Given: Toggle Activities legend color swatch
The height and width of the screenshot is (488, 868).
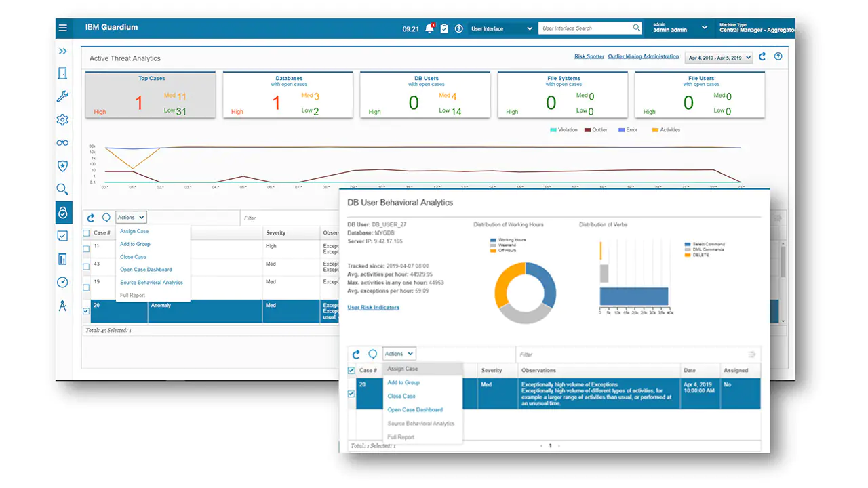Looking at the screenshot, I should (x=655, y=130).
